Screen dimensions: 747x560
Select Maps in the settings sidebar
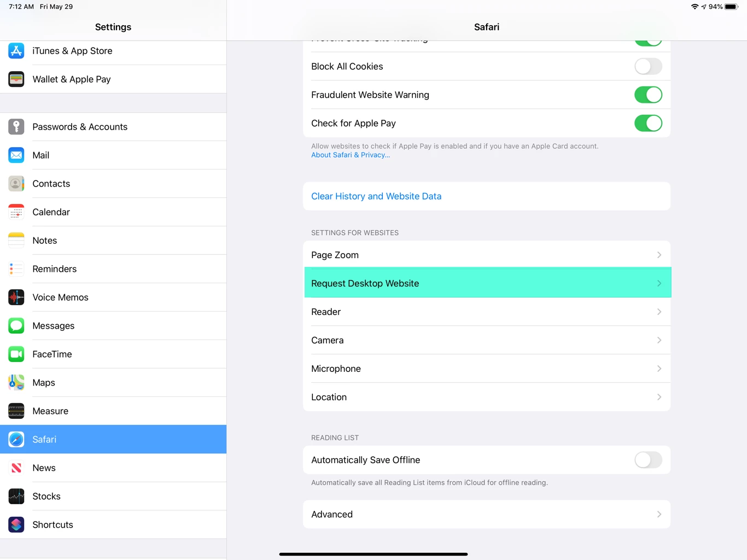113,383
